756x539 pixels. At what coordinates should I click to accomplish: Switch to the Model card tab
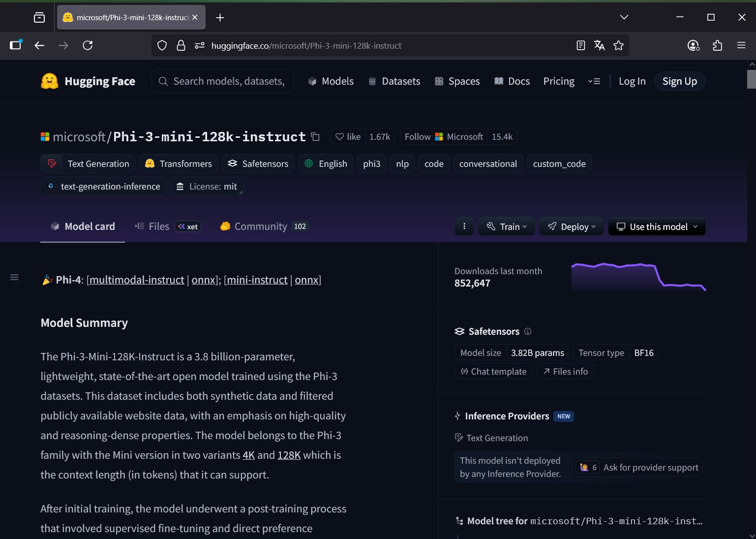click(x=83, y=226)
